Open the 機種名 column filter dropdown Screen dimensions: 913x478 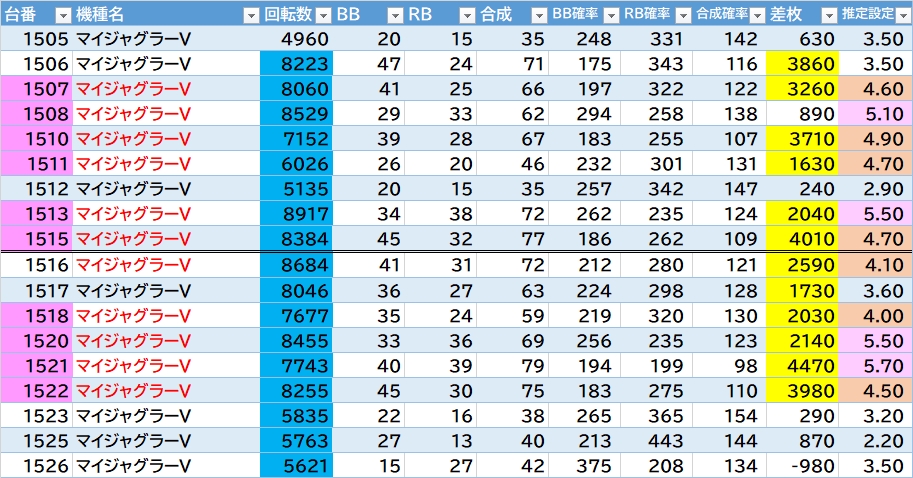(251, 15)
